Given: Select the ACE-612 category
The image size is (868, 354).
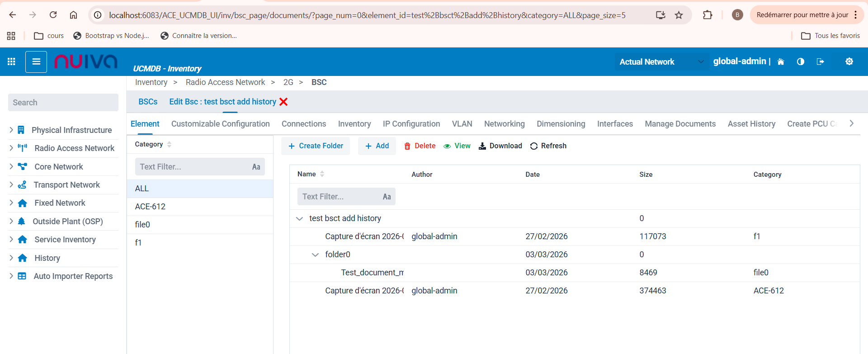Looking at the screenshot, I should click(x=151, y=207).
